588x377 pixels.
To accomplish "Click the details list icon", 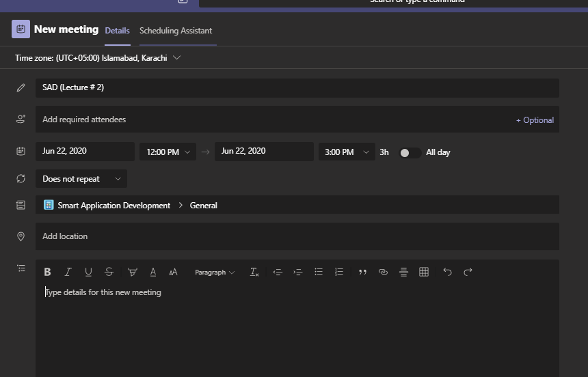I will tap(21, 268).
